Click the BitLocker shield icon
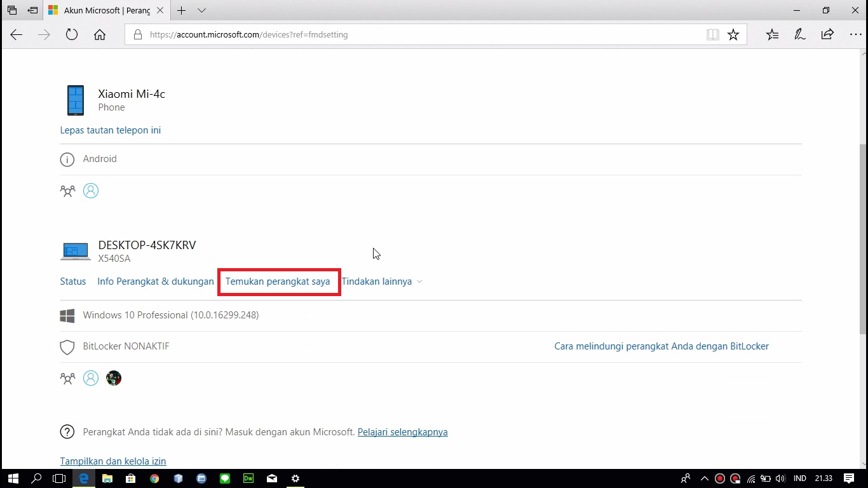868x488 pixels. click(67, 347)
